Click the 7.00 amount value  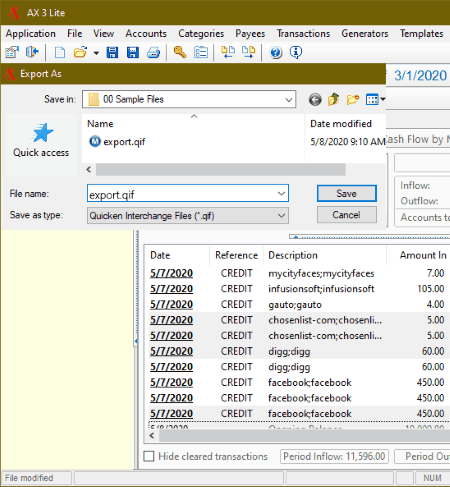point(436,273)
